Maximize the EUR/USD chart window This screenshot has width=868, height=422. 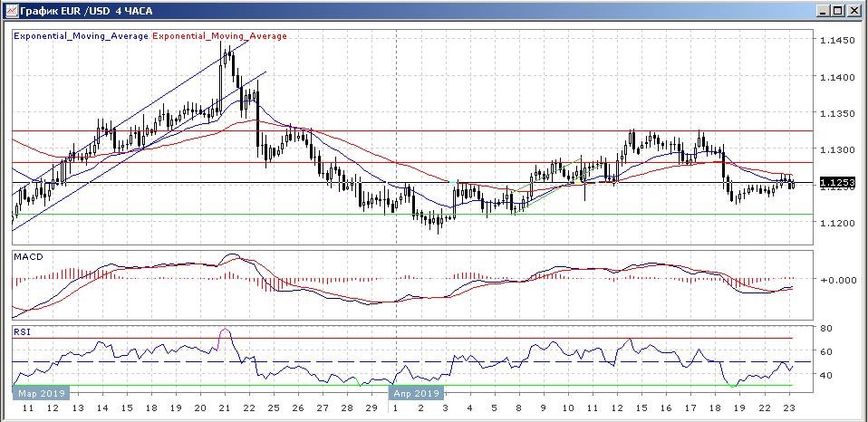[837, 10]
